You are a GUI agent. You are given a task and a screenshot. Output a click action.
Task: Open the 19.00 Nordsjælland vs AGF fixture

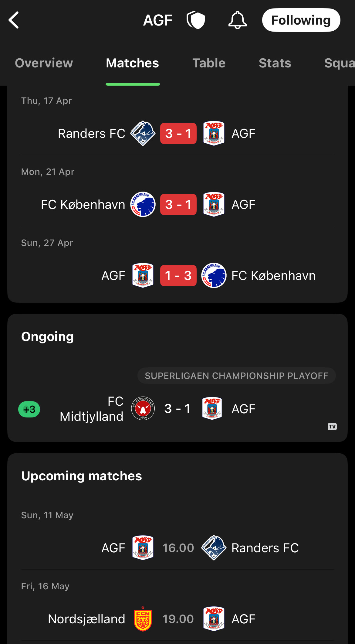(177, 619)
